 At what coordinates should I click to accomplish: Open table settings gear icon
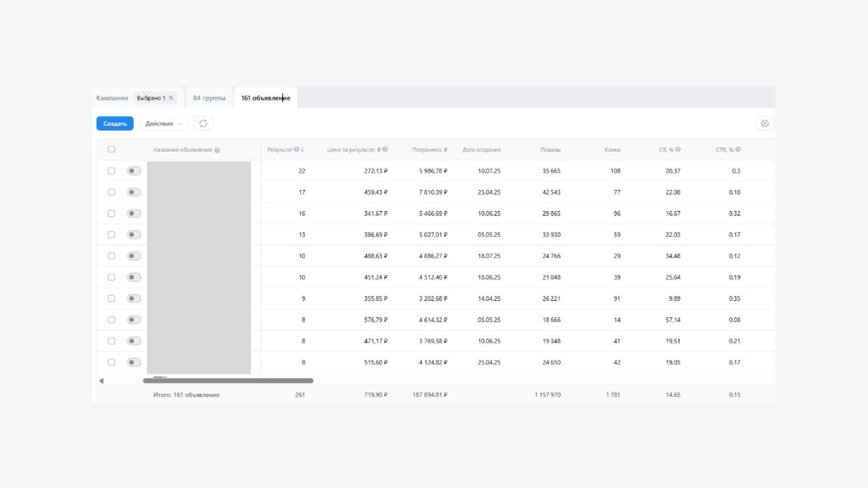click(765, 124)
